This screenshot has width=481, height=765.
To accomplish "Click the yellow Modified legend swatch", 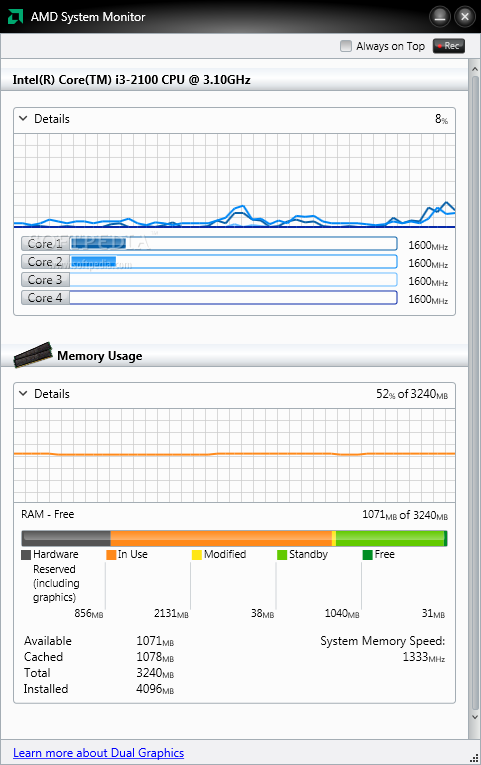I will (x=197, y=555).
